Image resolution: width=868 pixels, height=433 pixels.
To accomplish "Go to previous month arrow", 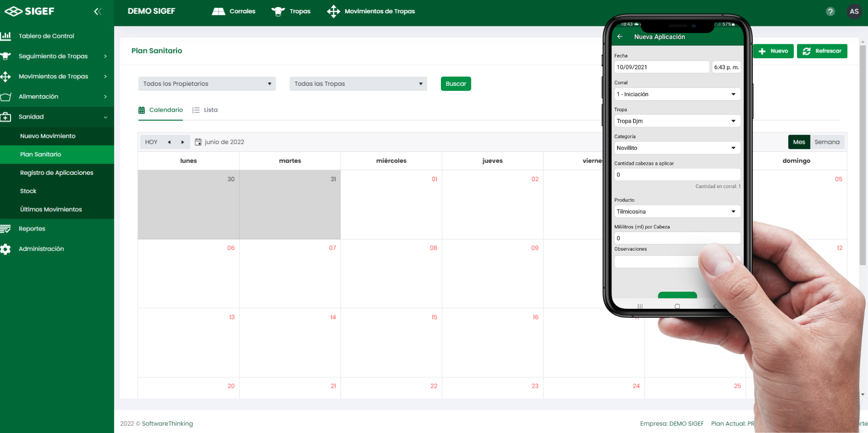I will (169, 142).
